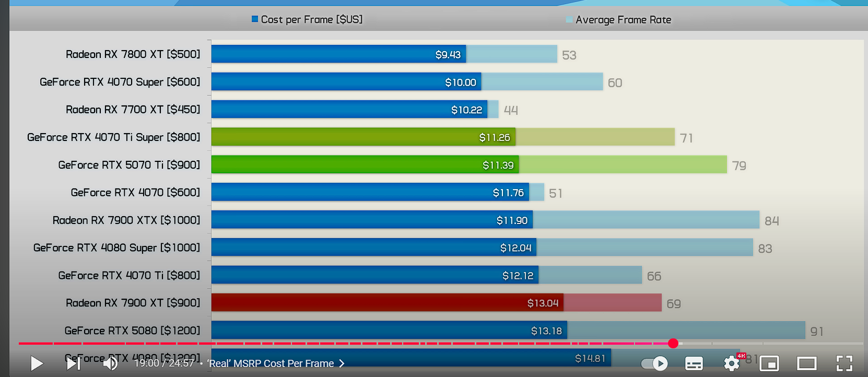Image resolution: width=868 pixels, height=377 pixels.
Task: Click the frame rate value 79
Action: [739, 166]
